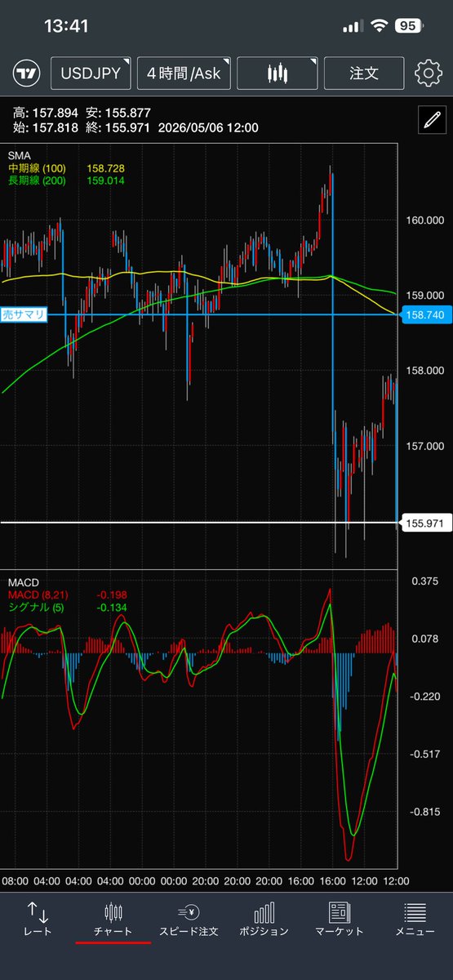The height and width of the screenshot is (980, 453).
Task: Open the メニュー menu tab
Action: [415, 919]
